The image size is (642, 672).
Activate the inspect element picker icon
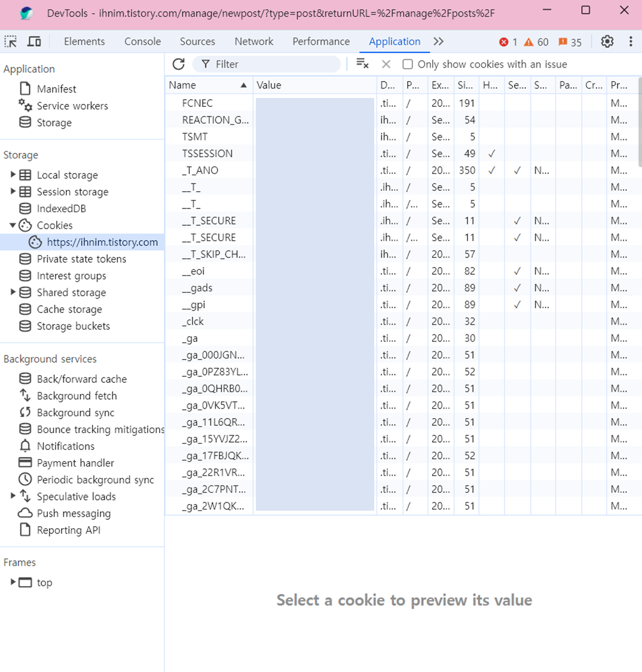click(11, 42)
